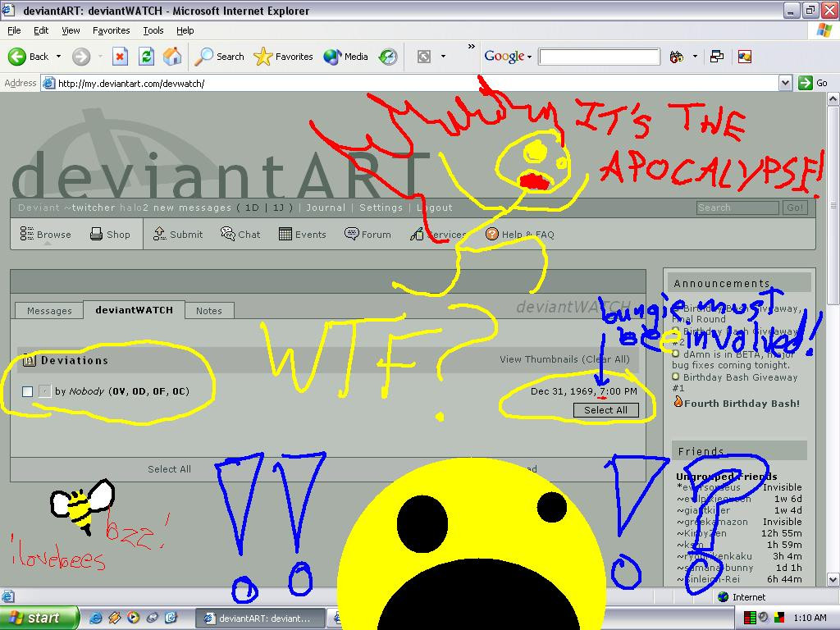This screenshot has height=630, width=840.
Task: Open the Forum link
Action: (x=367, y=234)
